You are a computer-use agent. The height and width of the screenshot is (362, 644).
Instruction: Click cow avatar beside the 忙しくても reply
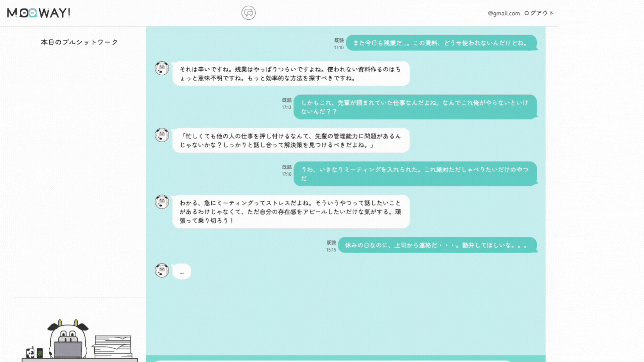[x=162, y=135]
